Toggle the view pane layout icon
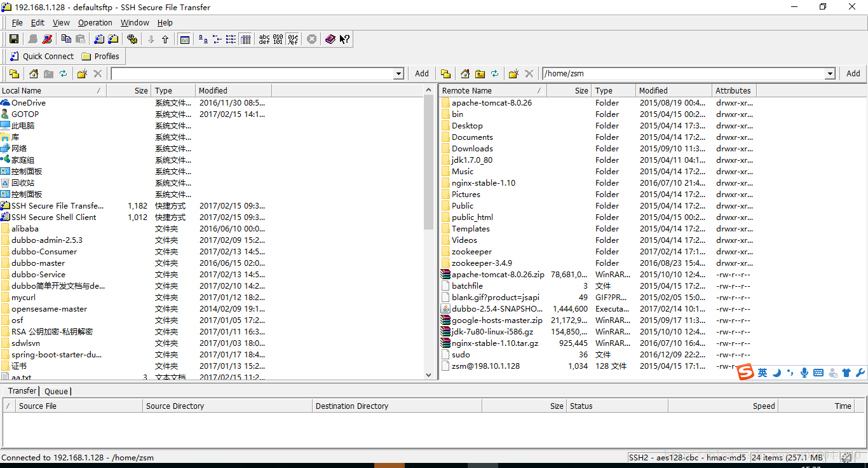 (184, 39)
